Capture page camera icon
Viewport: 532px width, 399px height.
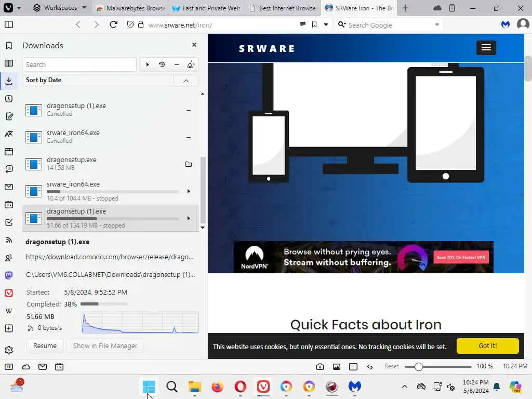pos(320,367)
